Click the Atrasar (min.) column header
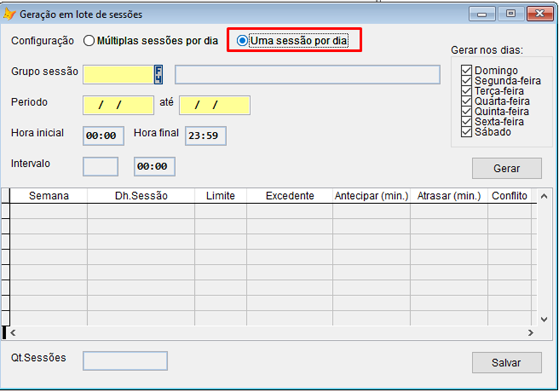 449,196
